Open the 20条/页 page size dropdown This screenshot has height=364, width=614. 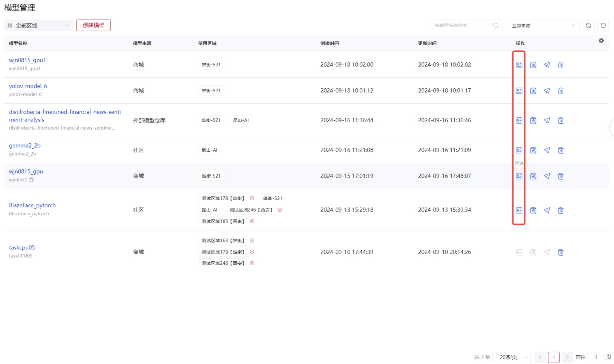tap(511, 357)
